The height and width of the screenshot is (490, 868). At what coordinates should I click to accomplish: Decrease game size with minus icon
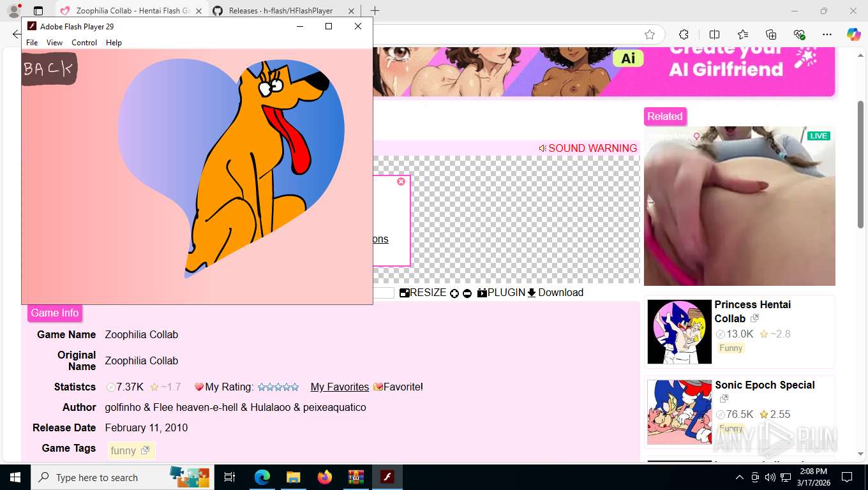tap(467, 293)
